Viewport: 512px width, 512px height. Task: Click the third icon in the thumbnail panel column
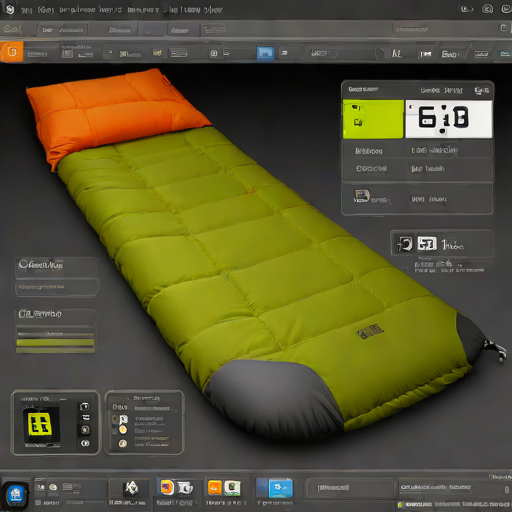click(x=85, y=430)
